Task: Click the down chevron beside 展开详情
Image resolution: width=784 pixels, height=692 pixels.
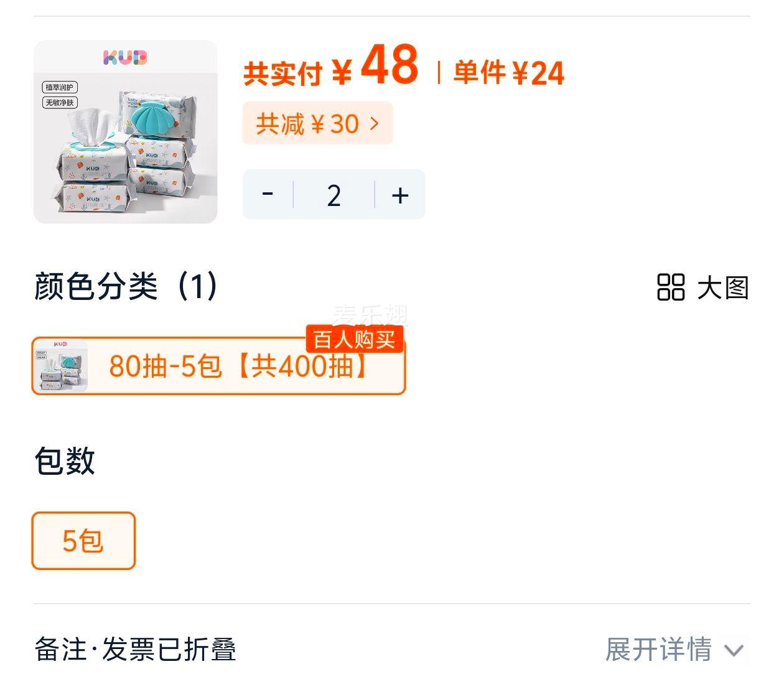Action: [734, 651]
